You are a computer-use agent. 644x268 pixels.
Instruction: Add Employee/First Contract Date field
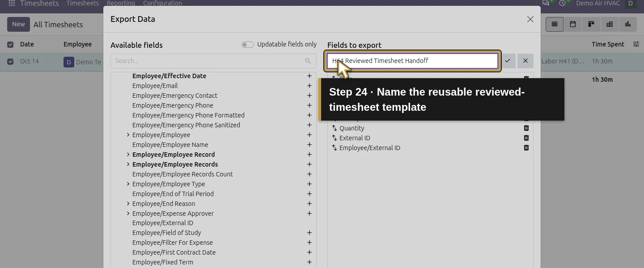coord(309,252)
